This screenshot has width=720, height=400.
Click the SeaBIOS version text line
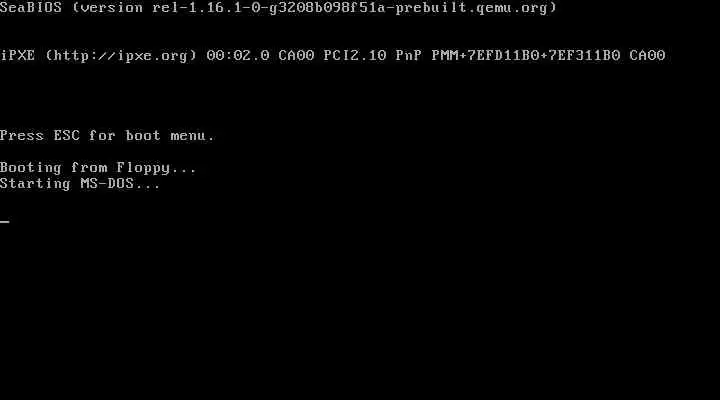278,8
